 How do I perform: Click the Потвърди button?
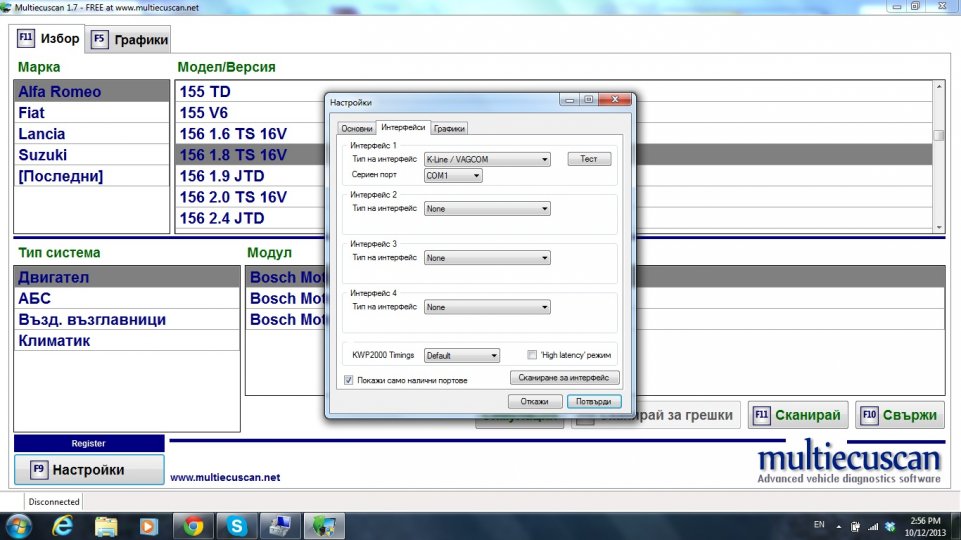[594, 401]
